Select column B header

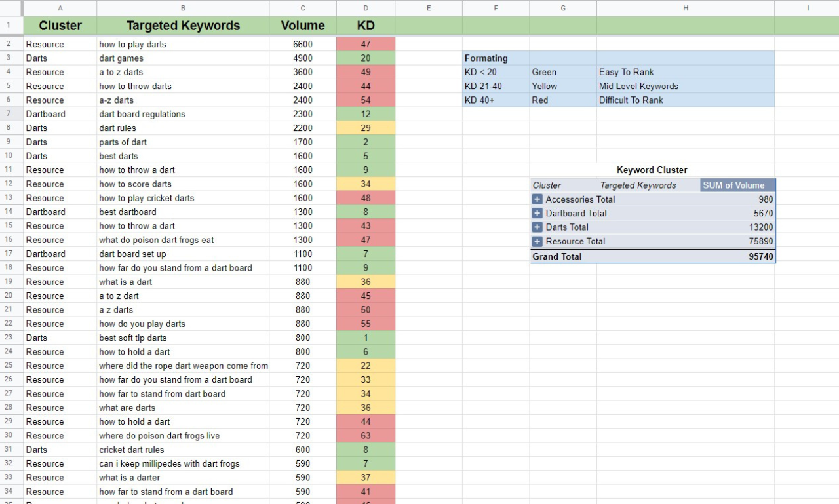tap(183, 8)
